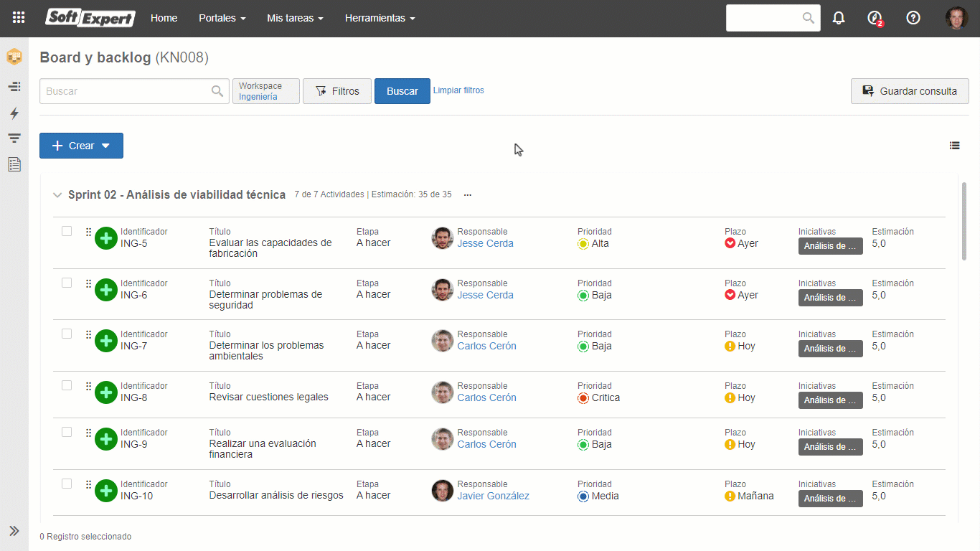The image size is (980, 551).
Task: Collapse the Sprint 02 section chevron
Action: [x=57, y=195]
